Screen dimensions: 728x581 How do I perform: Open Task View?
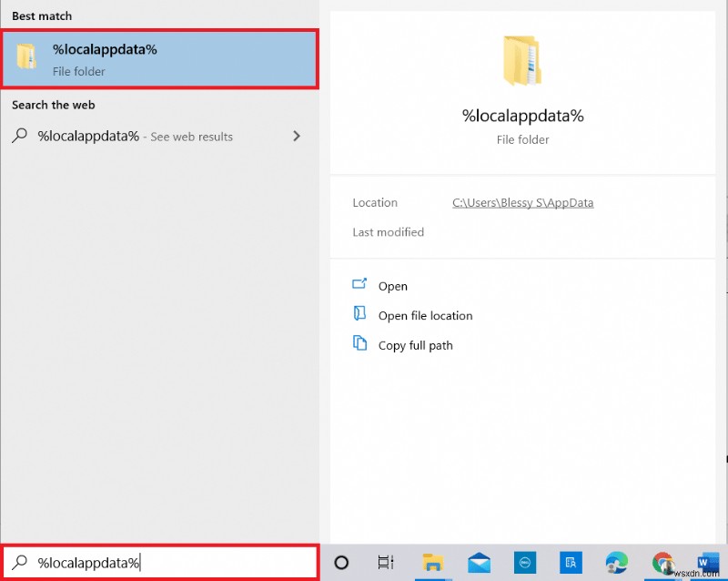(x=384, y=562)
